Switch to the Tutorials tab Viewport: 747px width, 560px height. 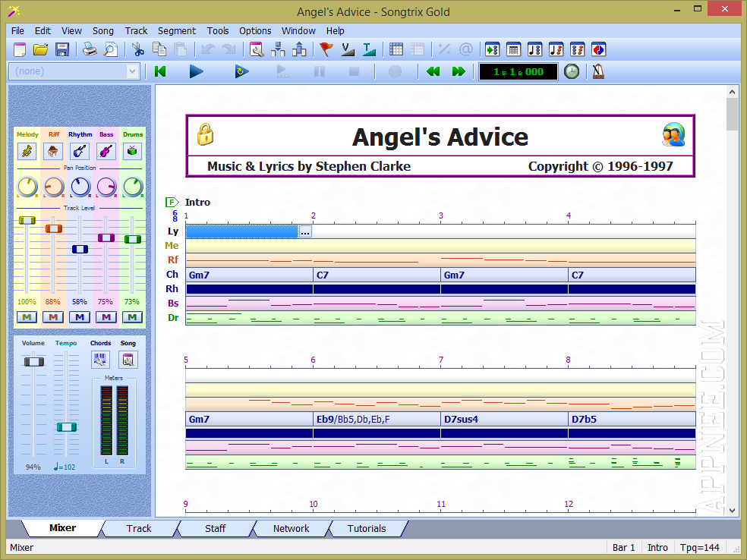click(x=367, y=529)
